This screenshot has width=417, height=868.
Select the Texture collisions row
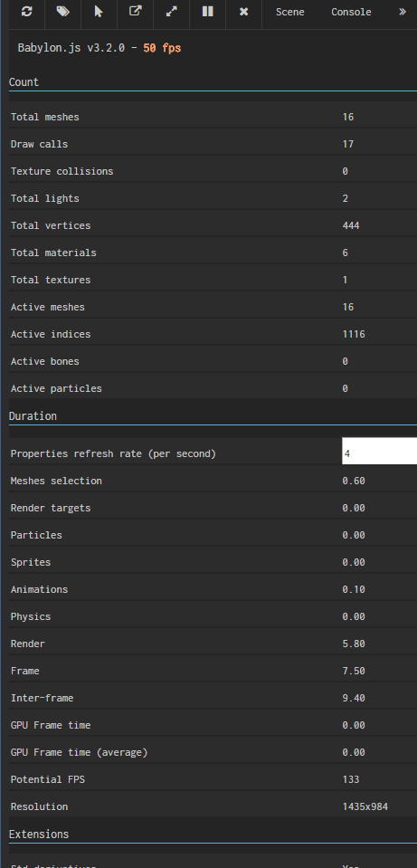(213, 171)
